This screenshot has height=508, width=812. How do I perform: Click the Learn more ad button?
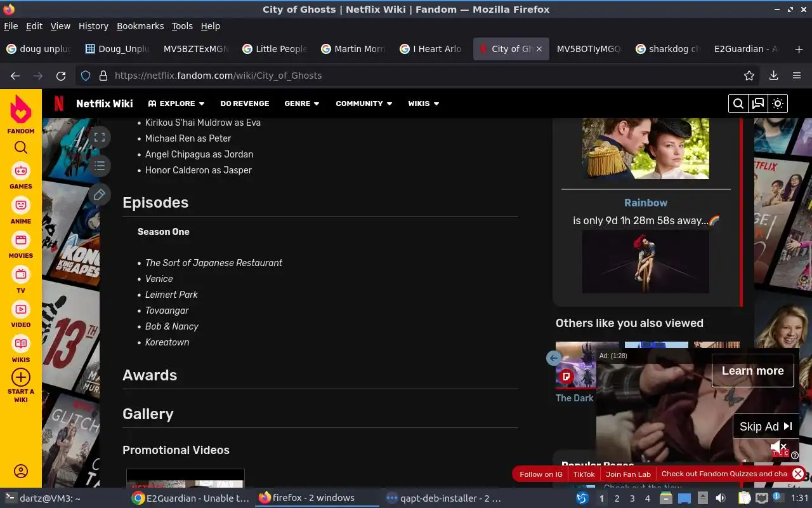click(x=752, y=371)
